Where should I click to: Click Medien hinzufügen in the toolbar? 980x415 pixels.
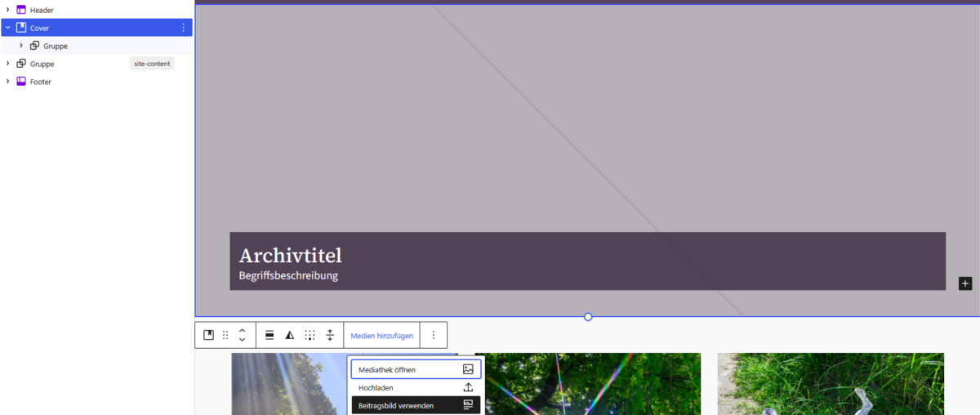tap(382, 335)
